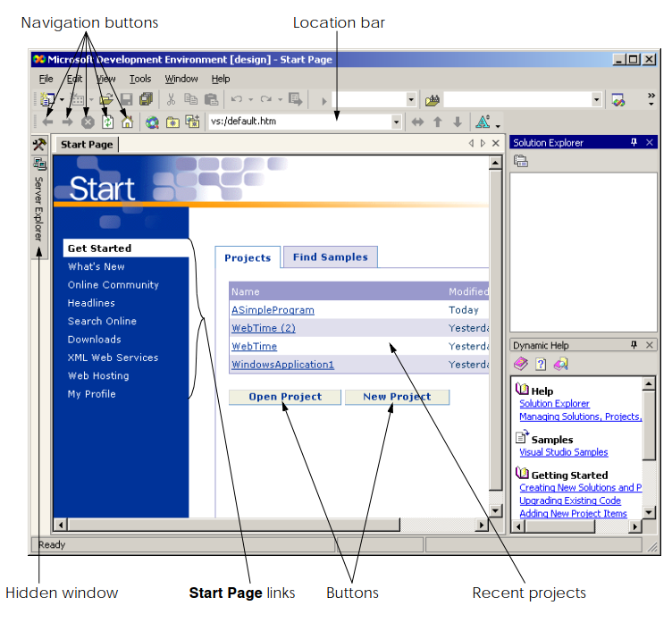Expand the toolbar options chevron
Screen dimensions: 672x631
point(651,99)
